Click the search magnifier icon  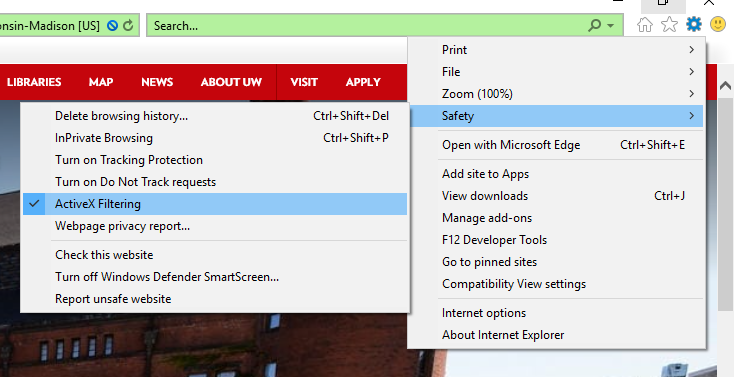point(594,25)
